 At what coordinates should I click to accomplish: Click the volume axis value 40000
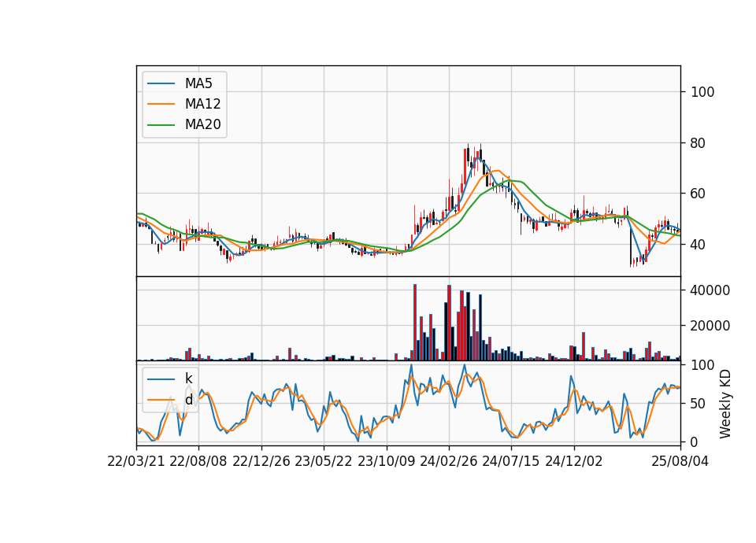(x=710, y=290)
